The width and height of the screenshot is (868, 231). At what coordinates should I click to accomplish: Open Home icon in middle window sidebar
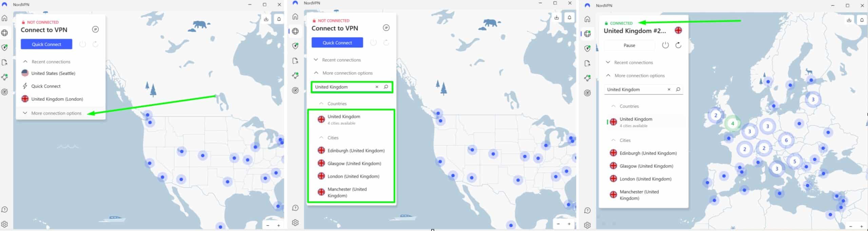pos(295,17)
